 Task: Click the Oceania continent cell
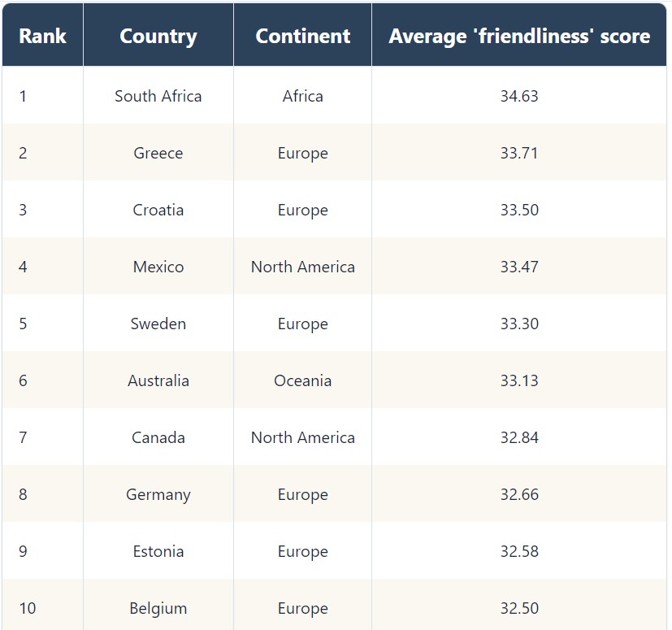pyautogui.click(x=302, y=380)
